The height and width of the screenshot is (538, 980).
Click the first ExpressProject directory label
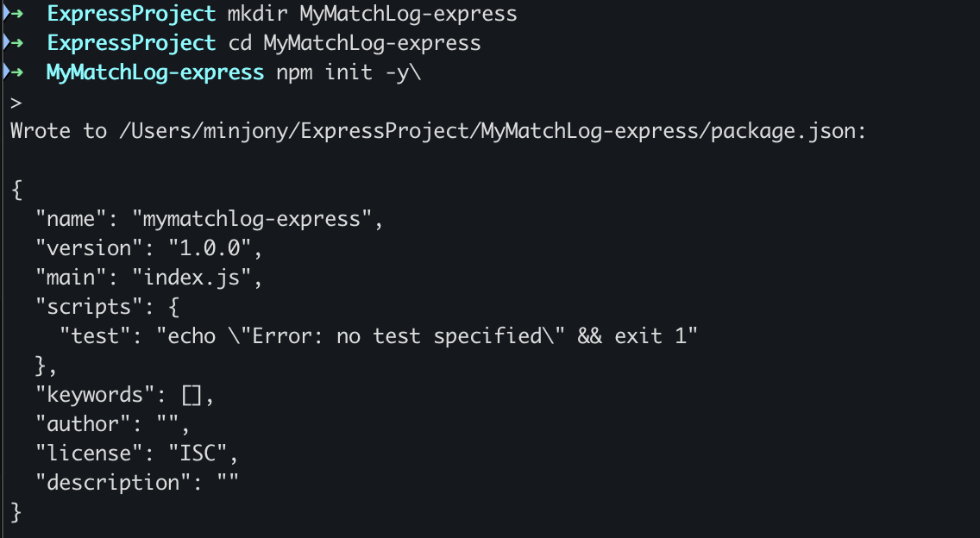tap(131, 14)
